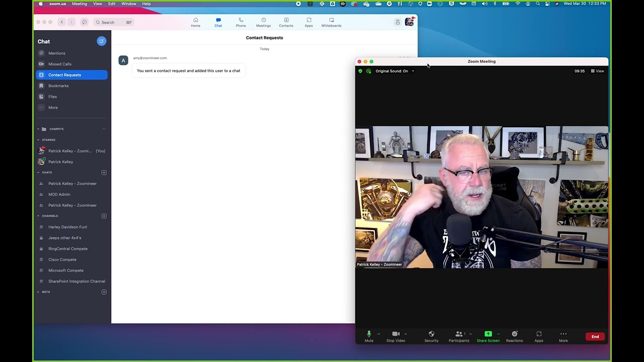This screenshot has height=362, width=644.
Task: Open Spotlight search in menu bar
Action: (x=538, y=4)
